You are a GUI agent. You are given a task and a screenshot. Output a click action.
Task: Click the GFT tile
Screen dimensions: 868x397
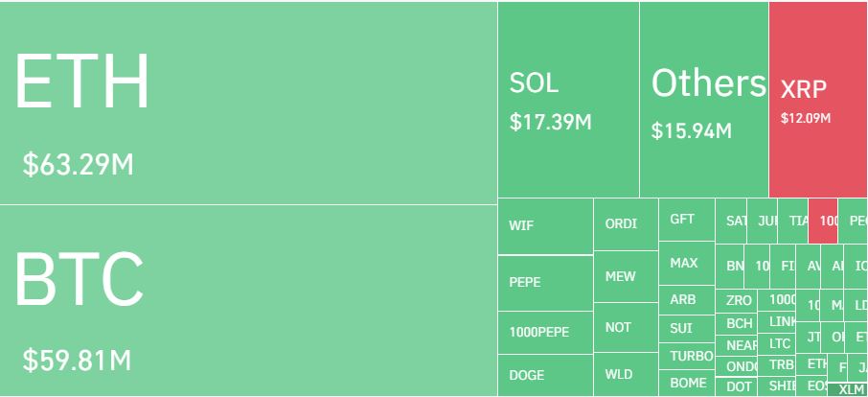[686, 220]
